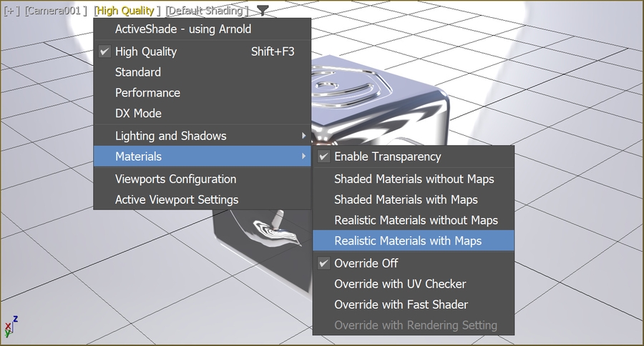Expand the Materials submenu arrow
Image resolution: width=644 pixels, height=346 pixels.
[x=303, y=157]
